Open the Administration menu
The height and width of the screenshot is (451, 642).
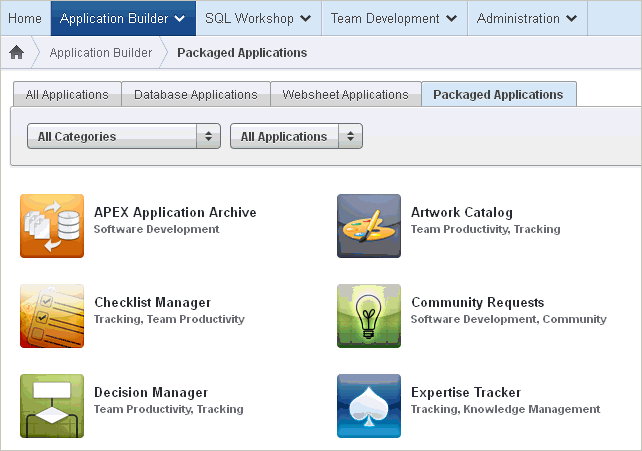tap(527, 18)
